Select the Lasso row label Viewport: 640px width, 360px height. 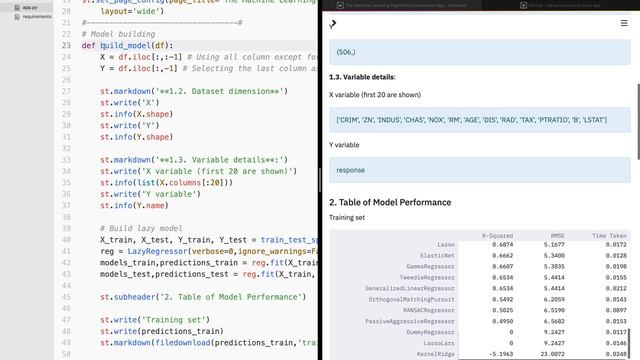(x=446, y=244)
